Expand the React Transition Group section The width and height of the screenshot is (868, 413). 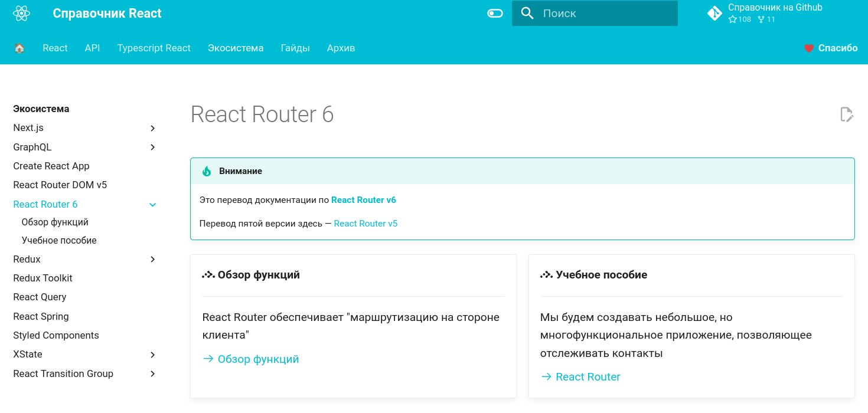[x=153, y=373]
